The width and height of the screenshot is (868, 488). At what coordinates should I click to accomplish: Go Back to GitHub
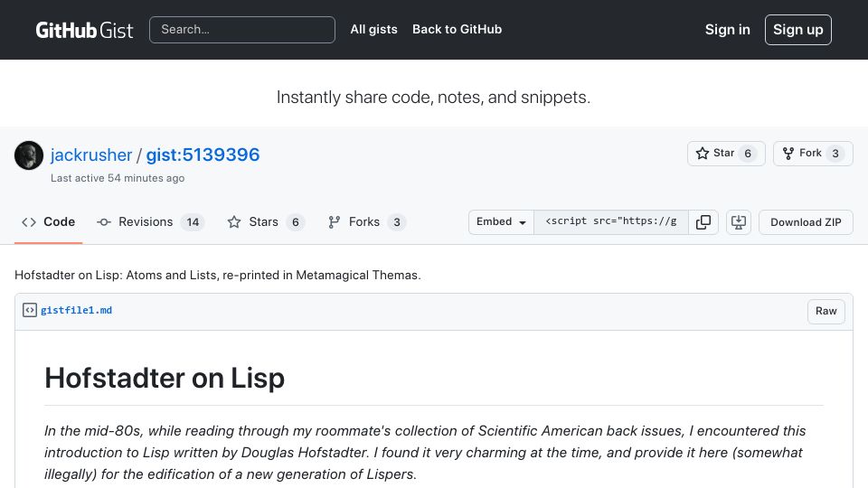click(457, 29)
